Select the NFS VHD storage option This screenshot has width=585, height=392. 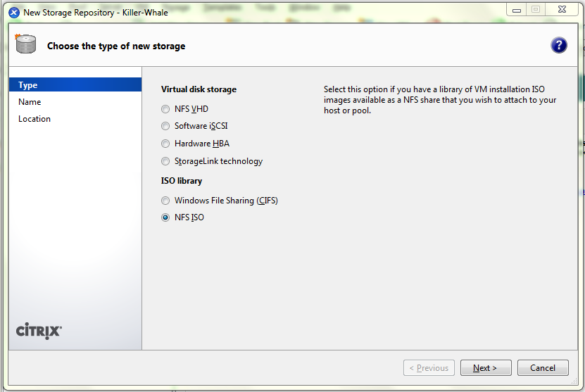pyautogui.click(x=165, y=109)
